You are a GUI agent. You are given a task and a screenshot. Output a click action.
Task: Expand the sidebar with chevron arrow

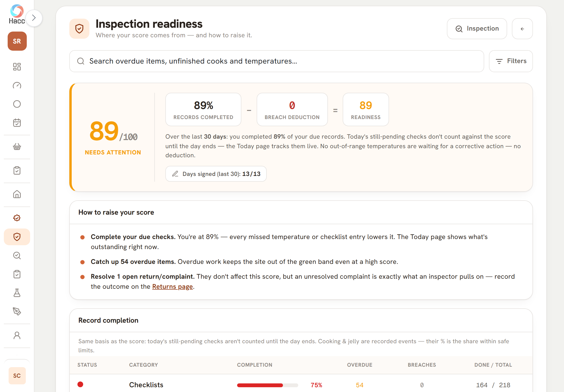click(x=34, y=18)
